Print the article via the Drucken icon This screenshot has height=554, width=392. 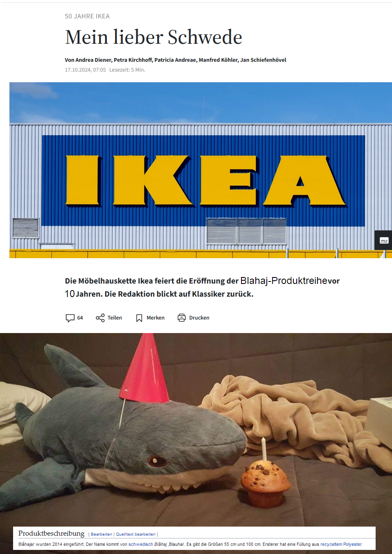182,318
